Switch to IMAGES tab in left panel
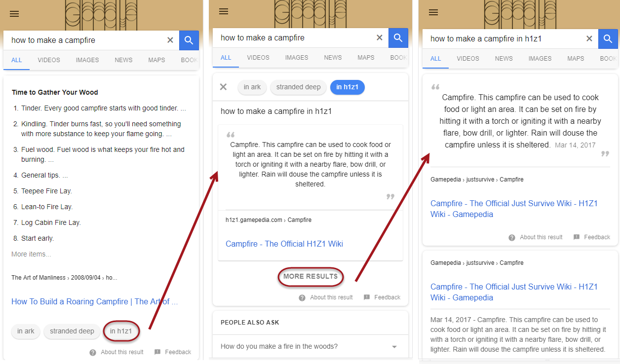The width and height of the screenshot is (620, 364). click(87, 60)
